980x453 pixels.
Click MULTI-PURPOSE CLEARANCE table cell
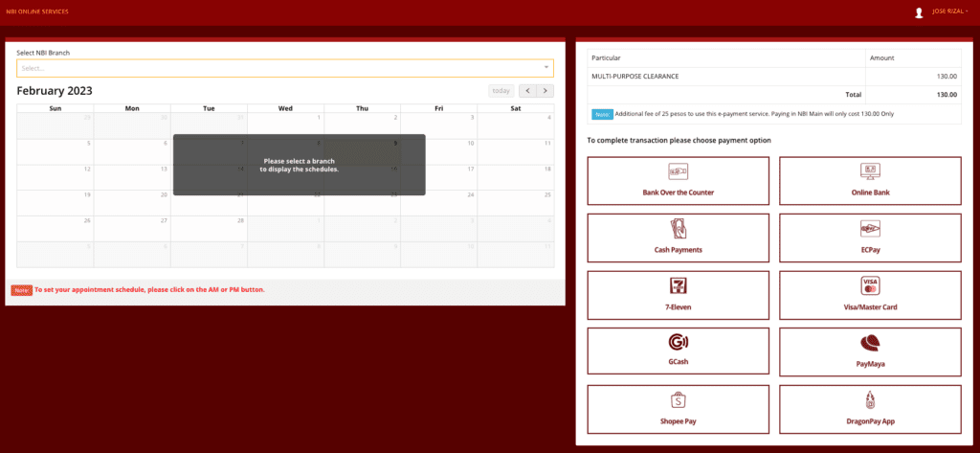click(x=726, y=77)
